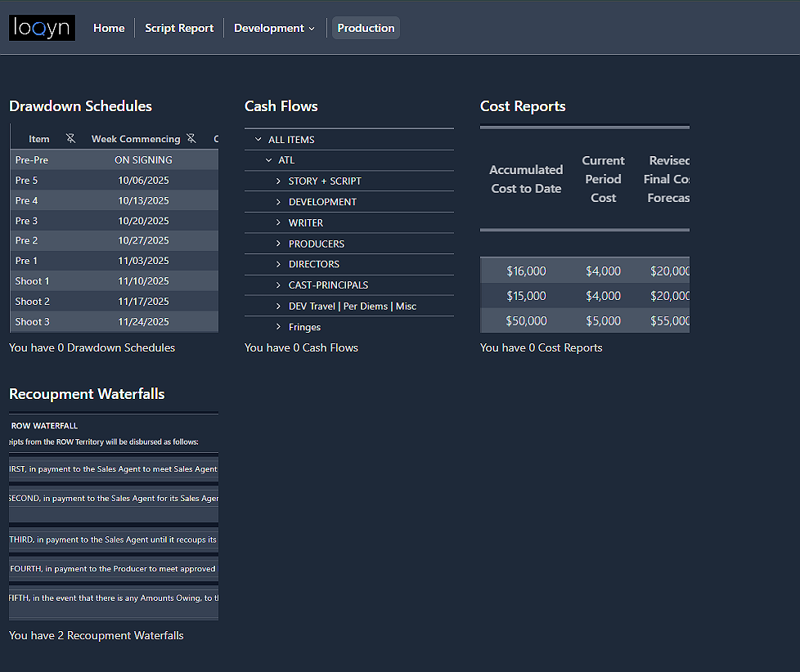Screen dimensions: 800x672
Task: Open the Development dropdown in the navigation bar
Action: 274,27
